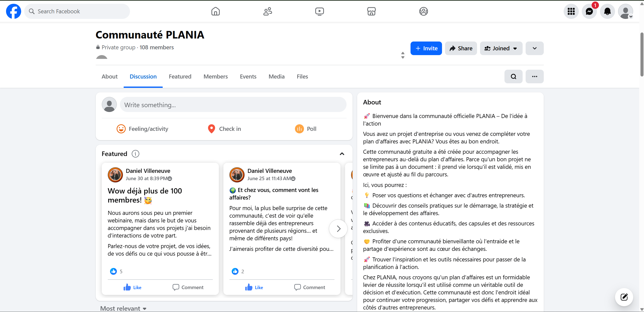Open Daniel Villeneuve's name on June 25 post

270,171
